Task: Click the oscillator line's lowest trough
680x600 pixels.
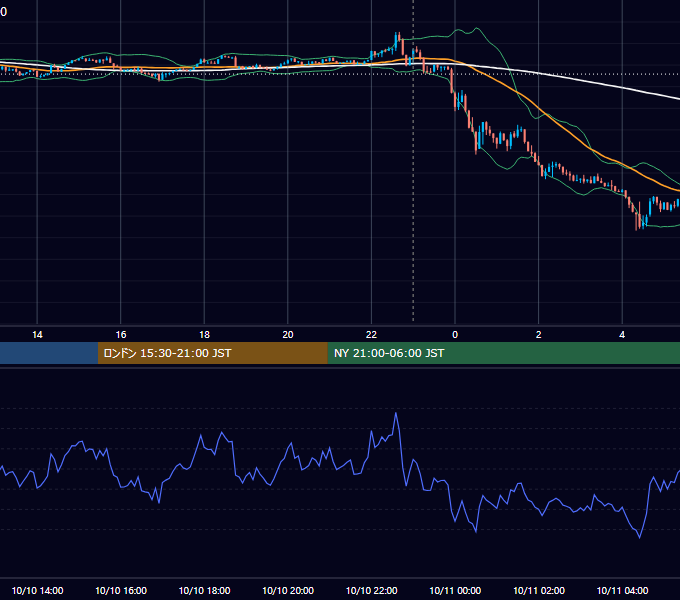Action: tap(639, 537)
